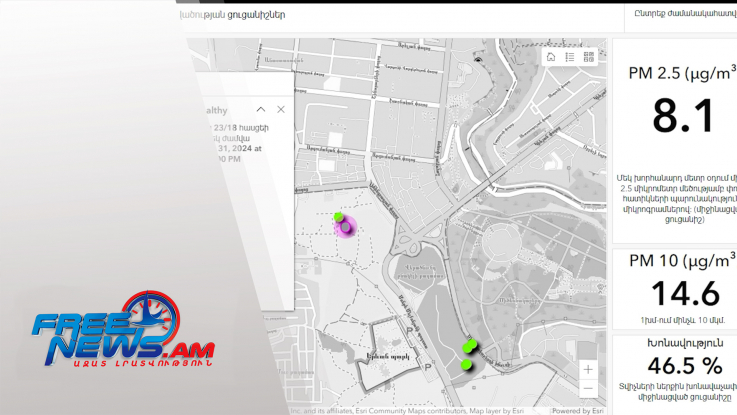Click the '23/18 հասցեի' popup line
Screen dimensions: 737x415
point(241,127)
